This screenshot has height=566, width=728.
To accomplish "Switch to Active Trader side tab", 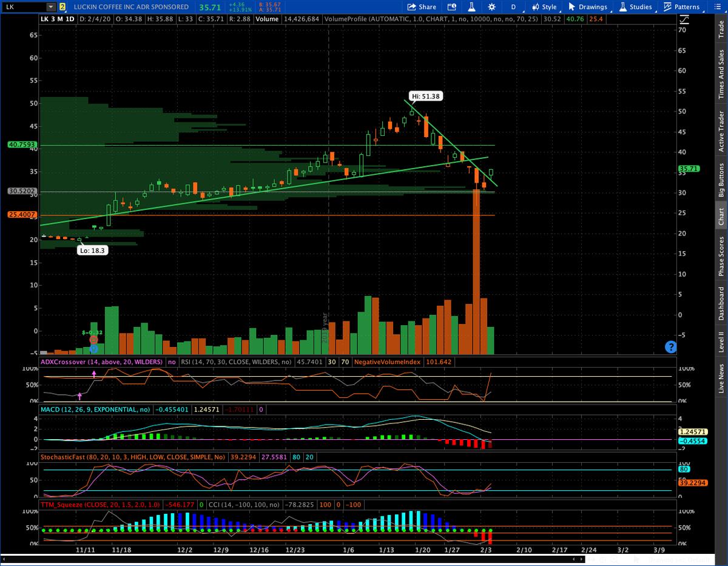I will [x=721, y=131].
